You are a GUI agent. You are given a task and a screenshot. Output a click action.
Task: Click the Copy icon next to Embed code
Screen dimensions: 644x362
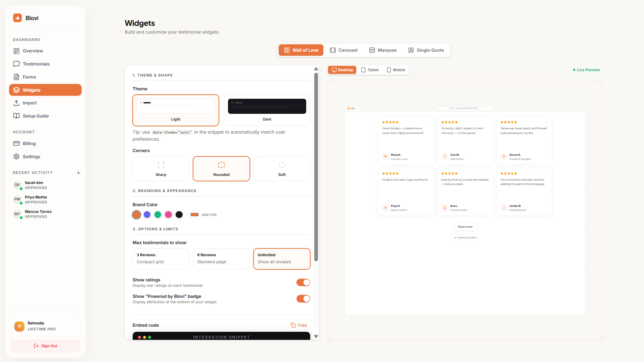click(x=293, y=325)
